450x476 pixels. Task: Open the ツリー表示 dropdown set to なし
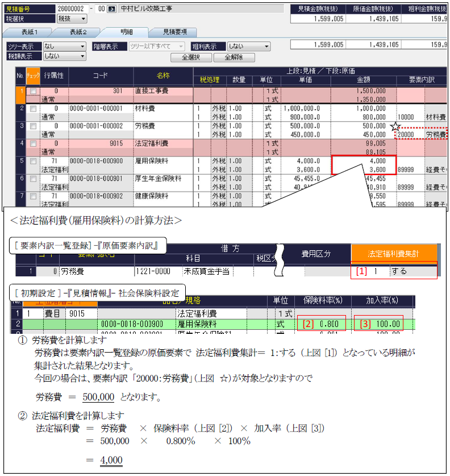tap(65, 47)
